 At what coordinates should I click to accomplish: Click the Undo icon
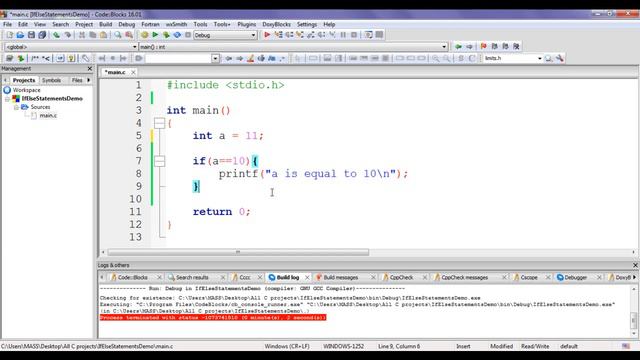[x=56, y=35]
